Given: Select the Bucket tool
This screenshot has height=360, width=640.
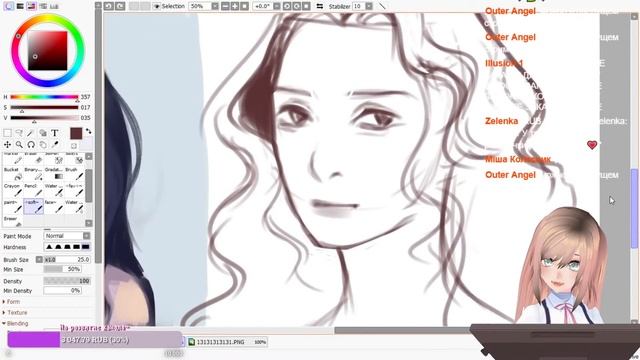Looking at the screenshot, I should pos(13,174).
